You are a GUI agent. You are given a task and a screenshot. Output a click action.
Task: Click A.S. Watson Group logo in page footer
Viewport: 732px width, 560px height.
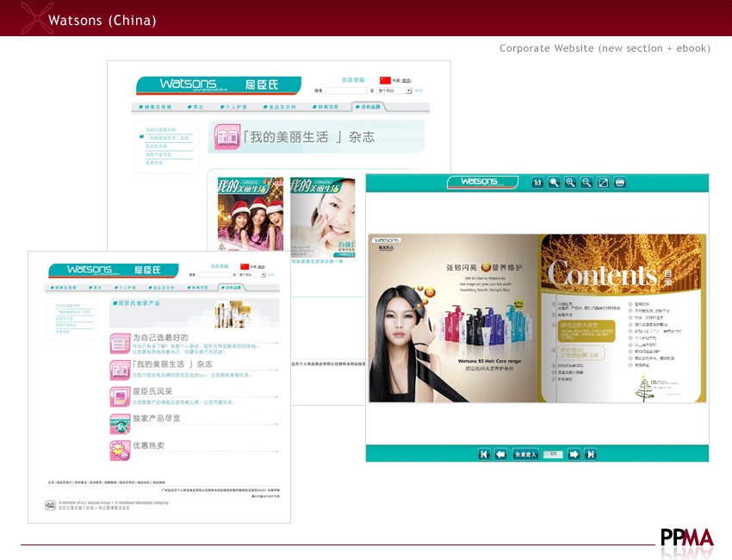(x=50, y=505)
